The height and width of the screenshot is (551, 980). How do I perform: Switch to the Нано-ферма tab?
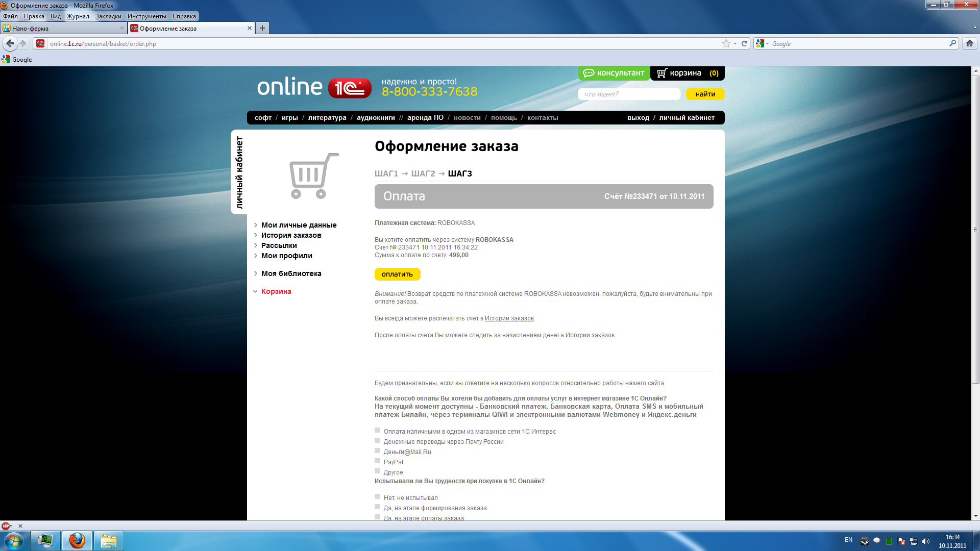click(63, 28)
